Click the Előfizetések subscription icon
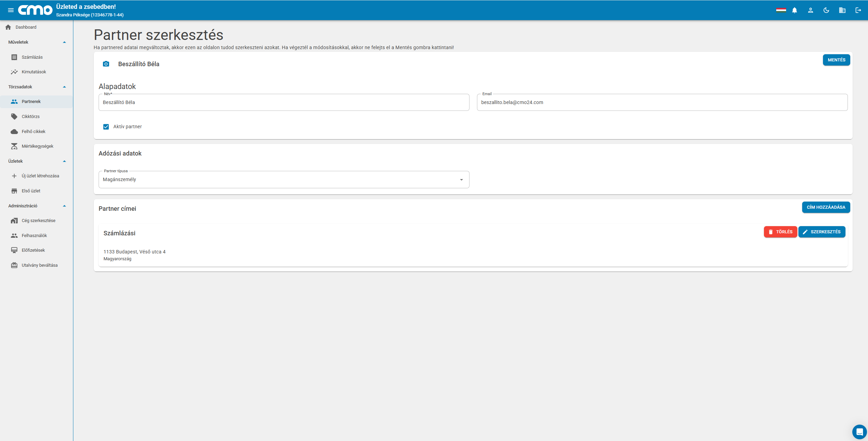The image size is (868, 441). (14, 250)
